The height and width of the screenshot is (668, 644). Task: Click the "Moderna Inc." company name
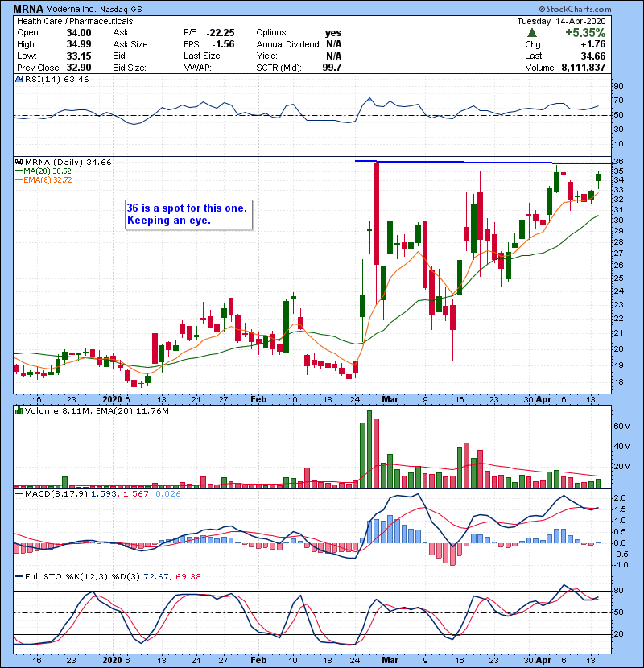[71, 9]
